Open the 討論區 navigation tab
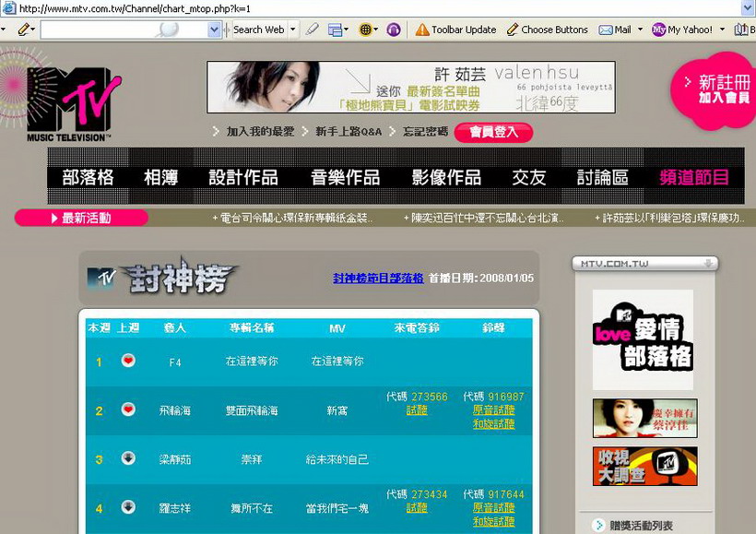This screenshot has width=756, height=534. (603, 177)
